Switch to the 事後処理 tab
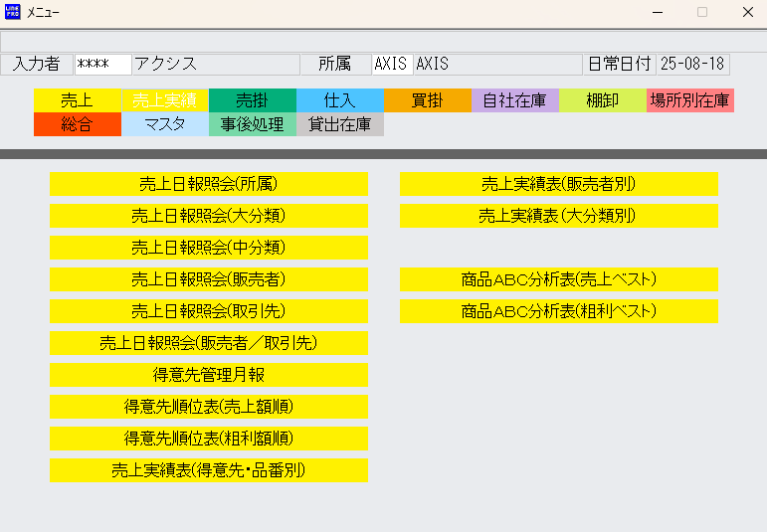Viewport: 767px width, 532px height. tap(252, 124)
